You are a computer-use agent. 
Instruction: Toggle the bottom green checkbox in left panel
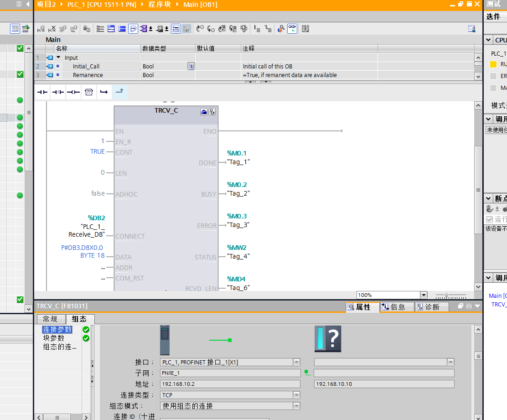coord(20,300)
